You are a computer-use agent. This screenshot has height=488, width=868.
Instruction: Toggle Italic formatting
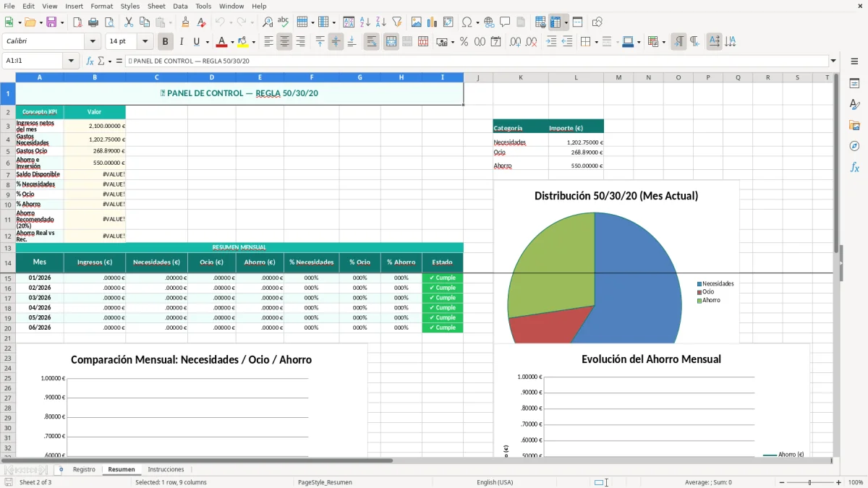[x=182, y=42]
